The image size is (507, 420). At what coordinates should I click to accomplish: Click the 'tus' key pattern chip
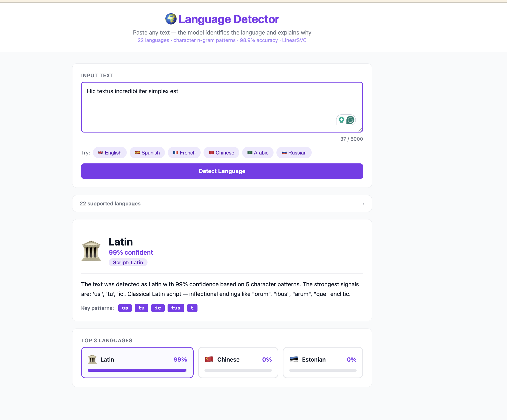176,308
